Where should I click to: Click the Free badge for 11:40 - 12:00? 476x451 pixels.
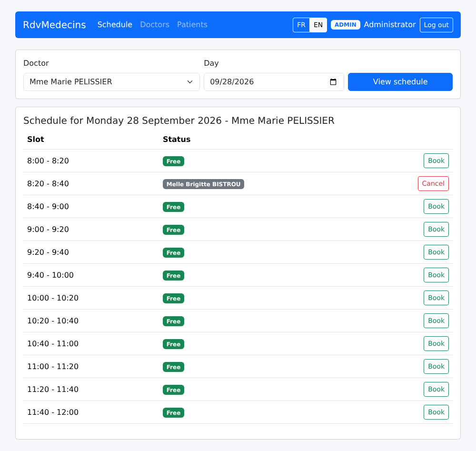click(x=173, y=413)
